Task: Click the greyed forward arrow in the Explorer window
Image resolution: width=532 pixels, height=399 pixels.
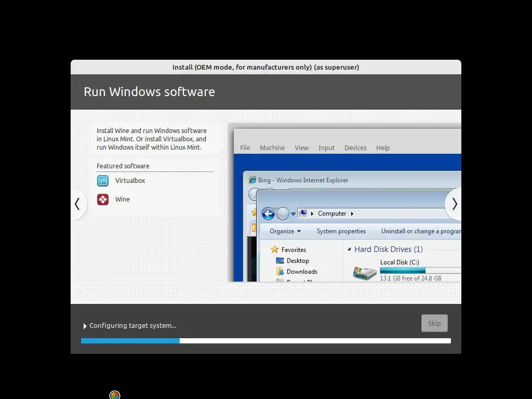Action: 282,214
